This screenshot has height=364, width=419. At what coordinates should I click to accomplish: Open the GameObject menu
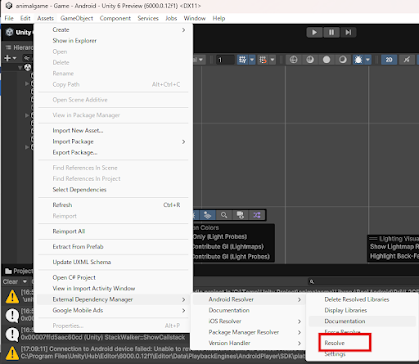(x=77, y=18)
